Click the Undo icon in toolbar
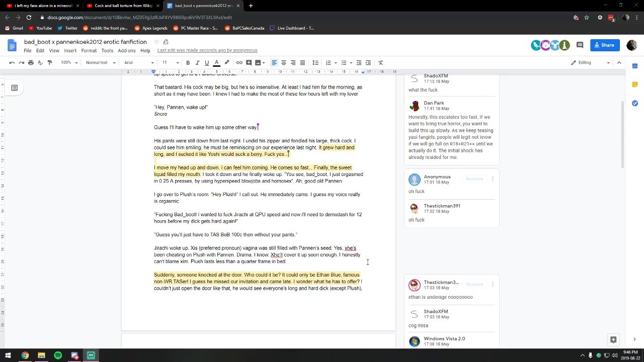The height and width of the screenshot is (362, 644). (12, 62)
